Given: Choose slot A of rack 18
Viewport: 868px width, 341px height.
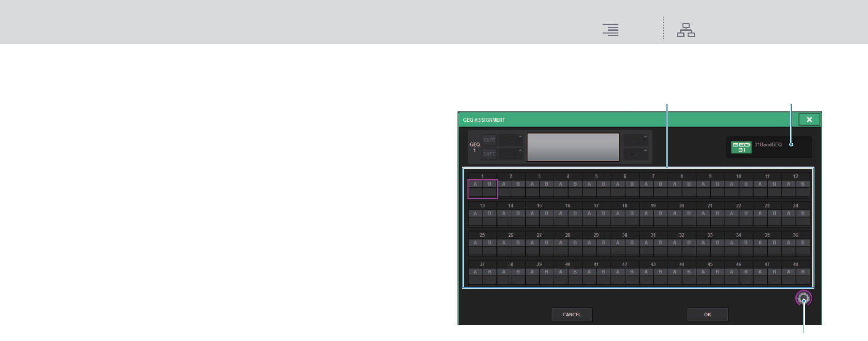Looking at the screenshot, I should click(x=617, y=218).
